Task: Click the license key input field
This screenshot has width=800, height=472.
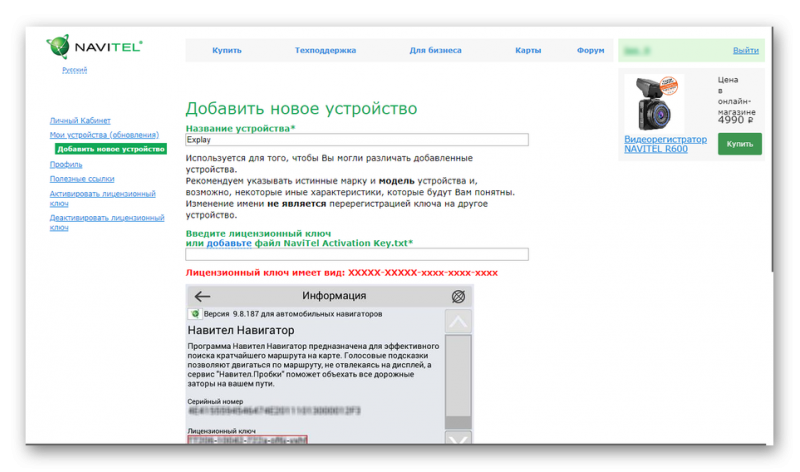Action: 357,254
